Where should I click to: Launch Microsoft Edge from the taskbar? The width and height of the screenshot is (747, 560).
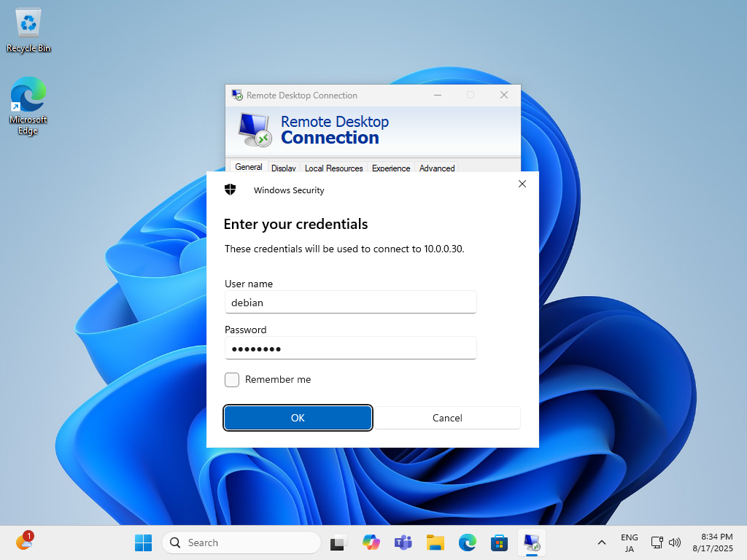[467, 542]
